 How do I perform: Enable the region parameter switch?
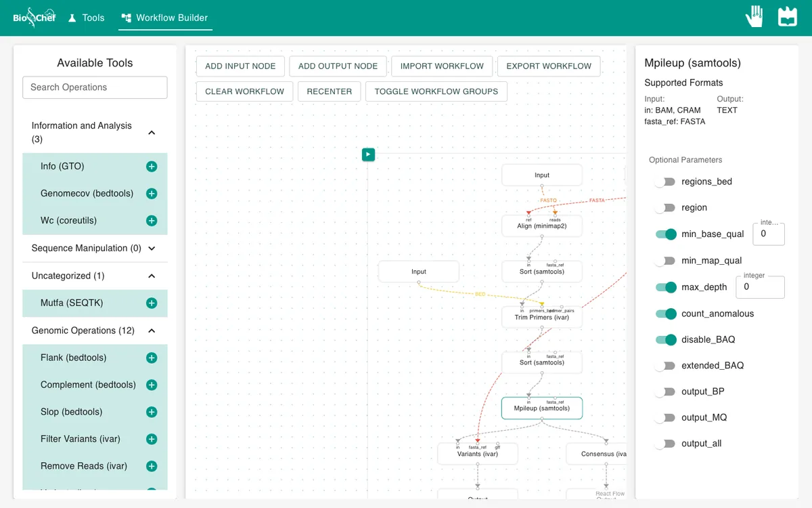tap(665, 208)
